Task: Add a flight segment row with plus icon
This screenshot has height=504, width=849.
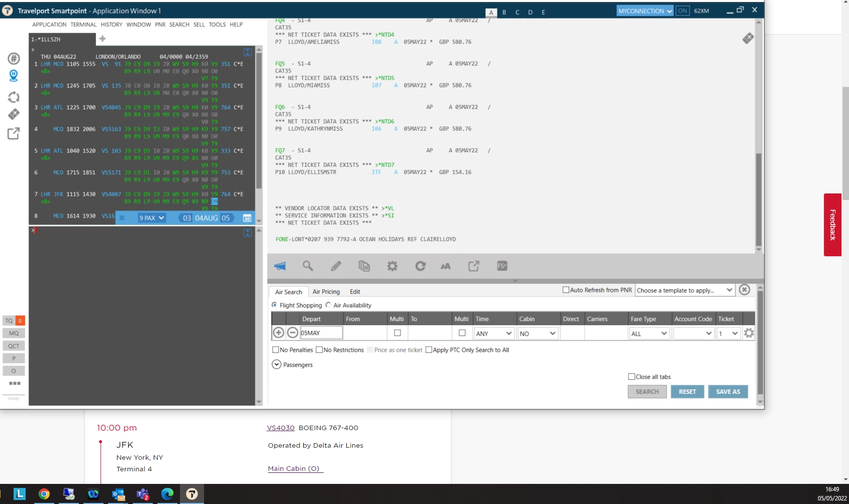Action: click(x=278, y=333)
